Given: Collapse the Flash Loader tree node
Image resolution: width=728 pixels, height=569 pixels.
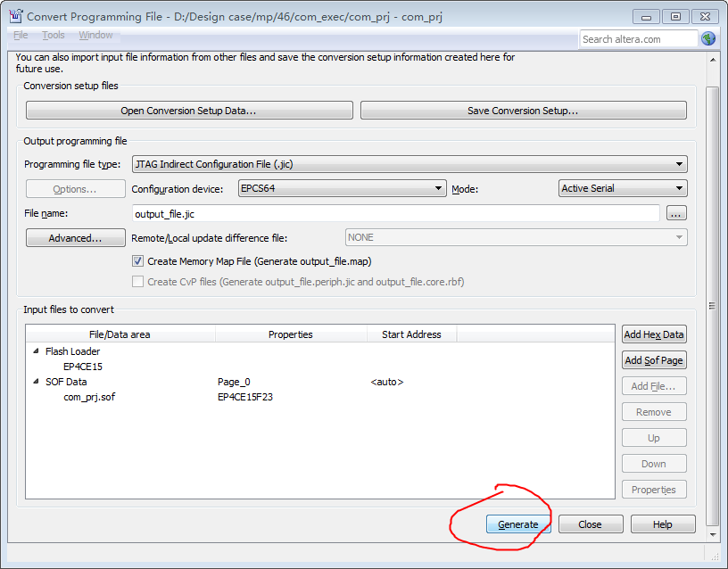Looking at the screenshot, I should [34, 351].
